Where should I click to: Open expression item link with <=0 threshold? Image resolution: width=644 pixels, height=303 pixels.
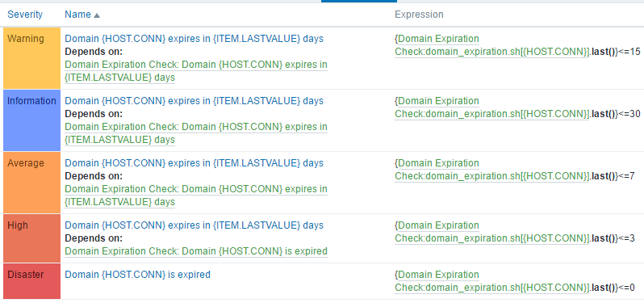(492, 281)
